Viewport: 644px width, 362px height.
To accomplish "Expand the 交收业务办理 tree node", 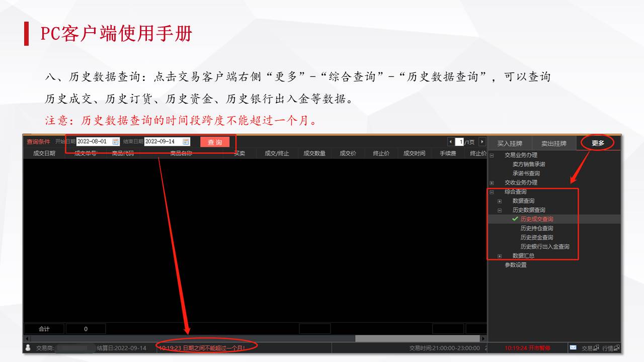I will (x=492, y=183).
